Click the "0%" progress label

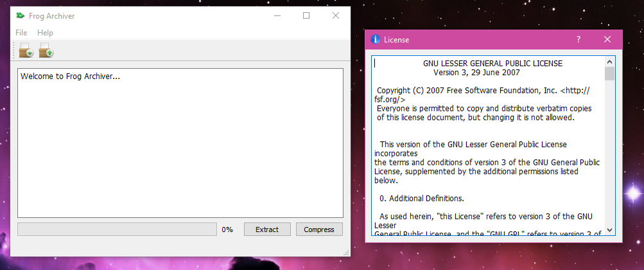coord(227,230)
